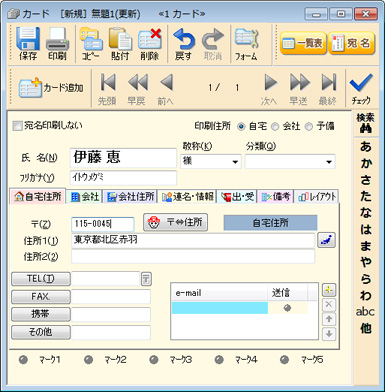Click the 戻す undo arrow icon

click(x=184, y=40)
